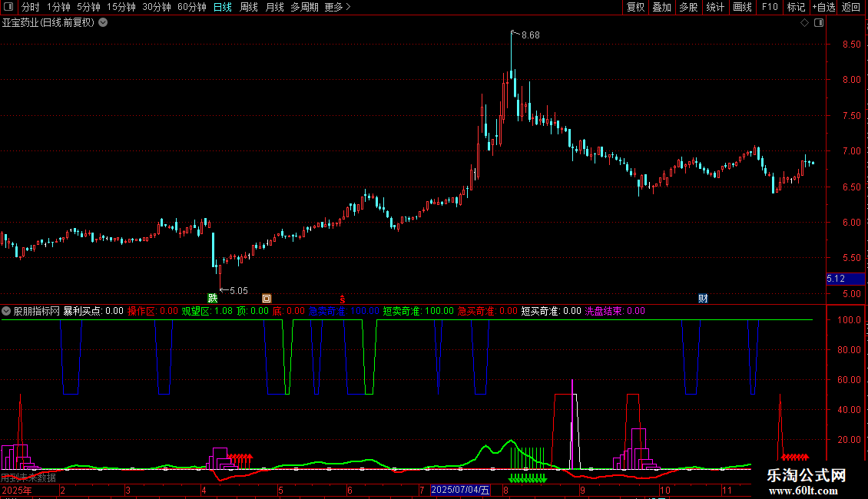
Task: Click the diamond marker icon above the chart
Action: tap(805, 23)
